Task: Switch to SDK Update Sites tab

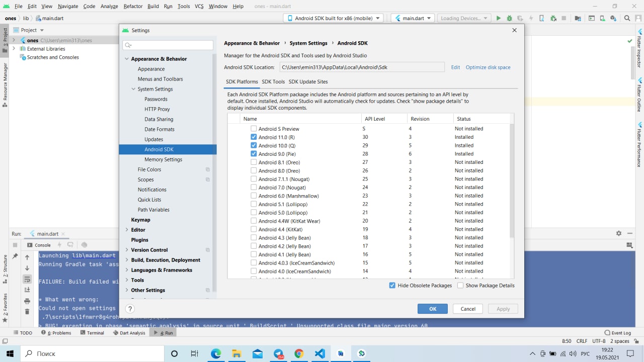Action: point(308,81)
